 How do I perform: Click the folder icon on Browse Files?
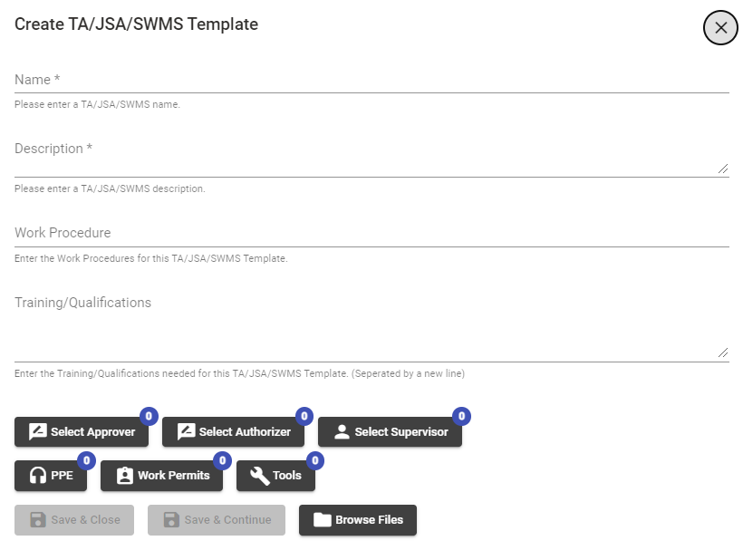pos(323,520)
